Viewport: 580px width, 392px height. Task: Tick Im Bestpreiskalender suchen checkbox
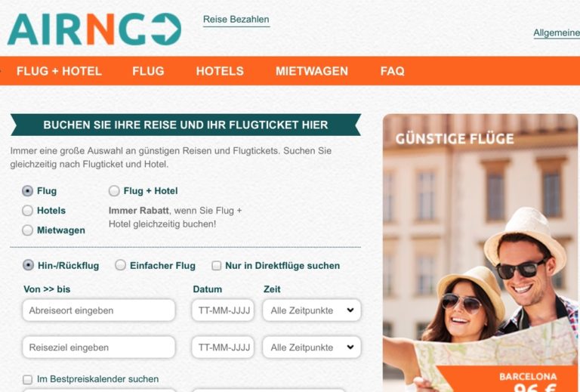tap(27, 379)
